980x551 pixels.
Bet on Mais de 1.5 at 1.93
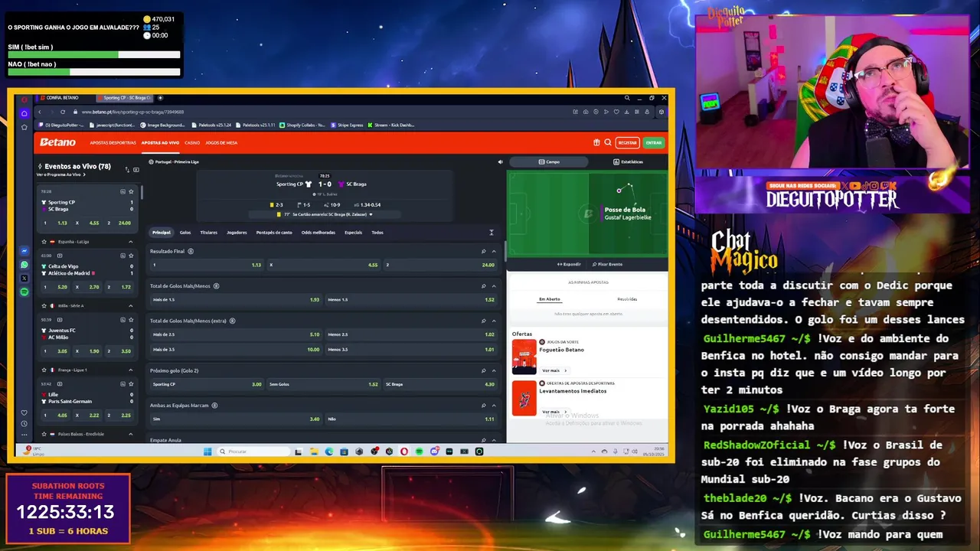click(236, 300)
